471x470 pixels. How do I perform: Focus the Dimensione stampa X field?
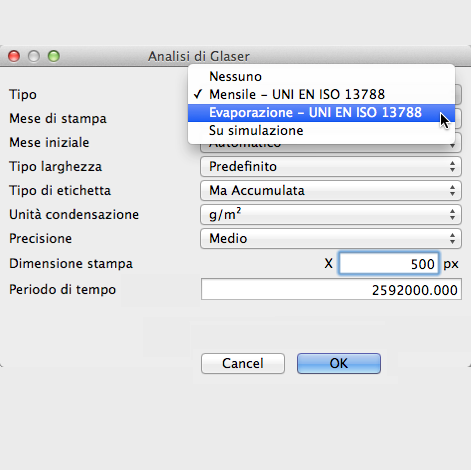tap(389, 264)
